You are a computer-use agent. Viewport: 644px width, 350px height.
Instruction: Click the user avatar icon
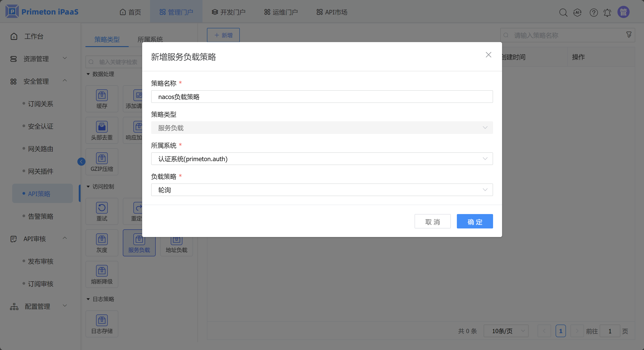coord(623,12)
